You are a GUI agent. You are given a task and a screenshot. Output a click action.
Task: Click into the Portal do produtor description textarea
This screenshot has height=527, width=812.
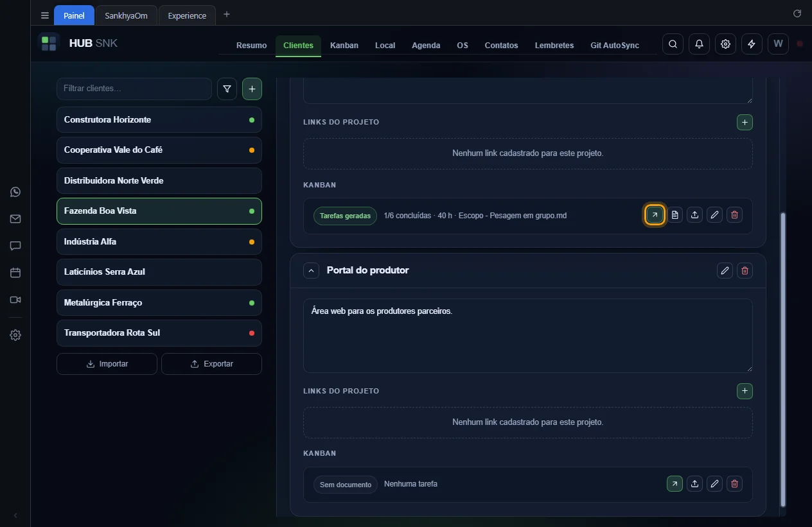click(527, 335)
